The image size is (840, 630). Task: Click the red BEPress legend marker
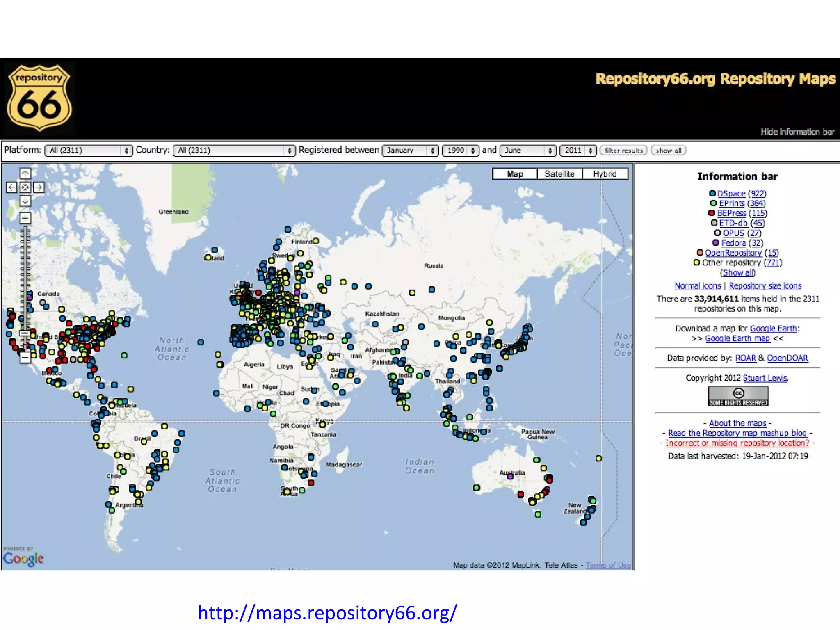712,213
